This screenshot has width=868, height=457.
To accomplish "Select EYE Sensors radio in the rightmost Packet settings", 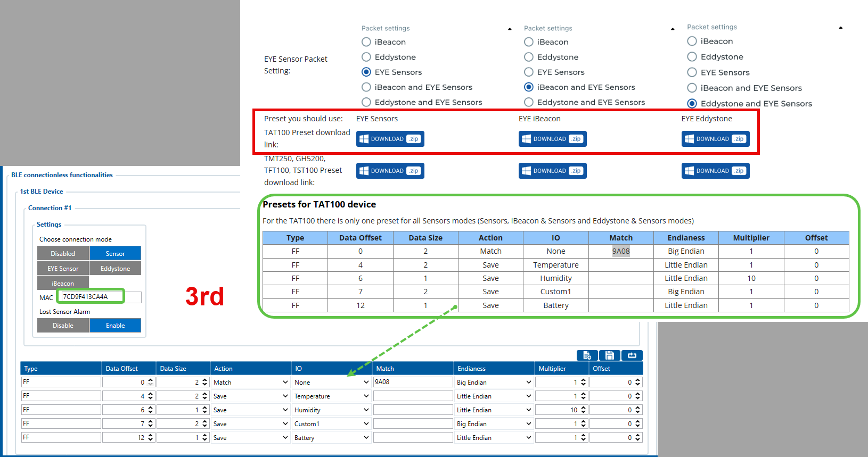I will point(692,72).
